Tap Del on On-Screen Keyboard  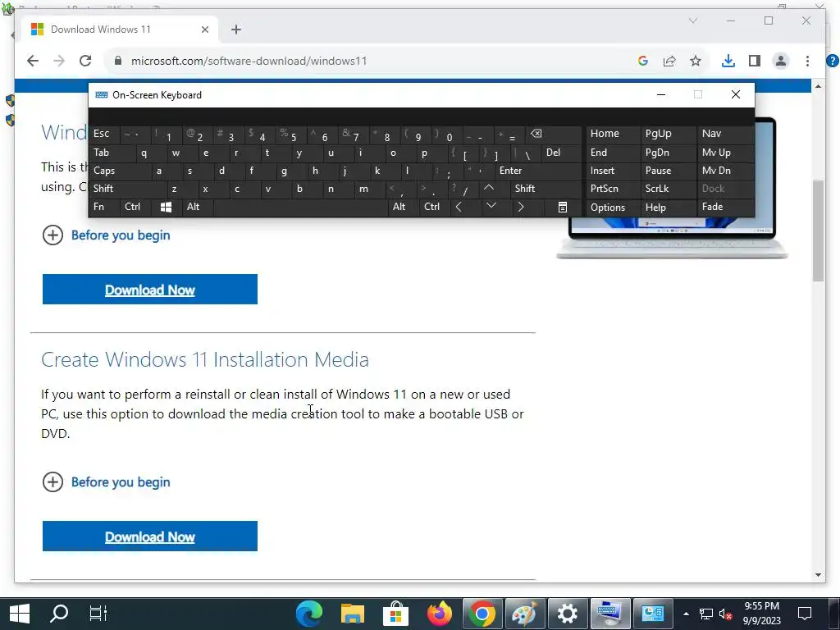(x=561, y=153)
